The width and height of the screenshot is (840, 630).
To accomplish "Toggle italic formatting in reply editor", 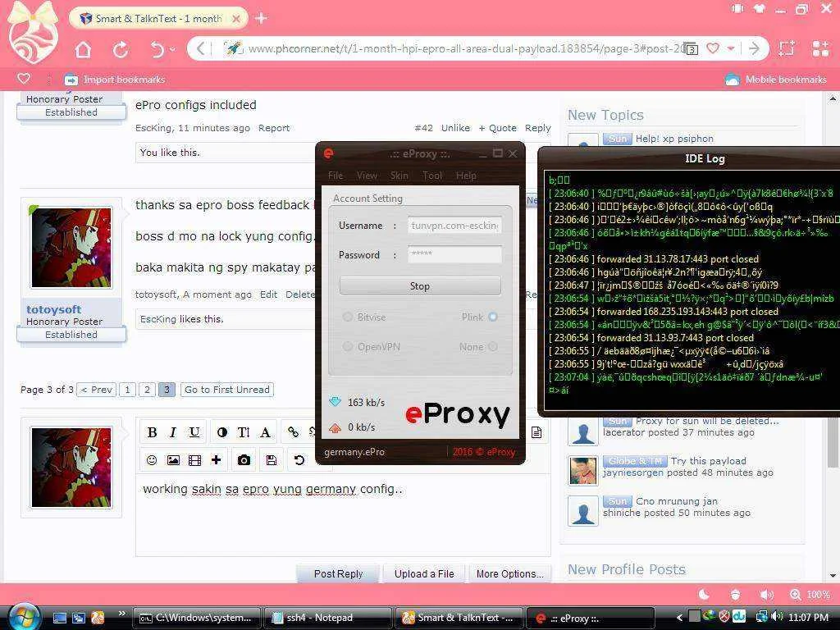I will click(173, 432).
